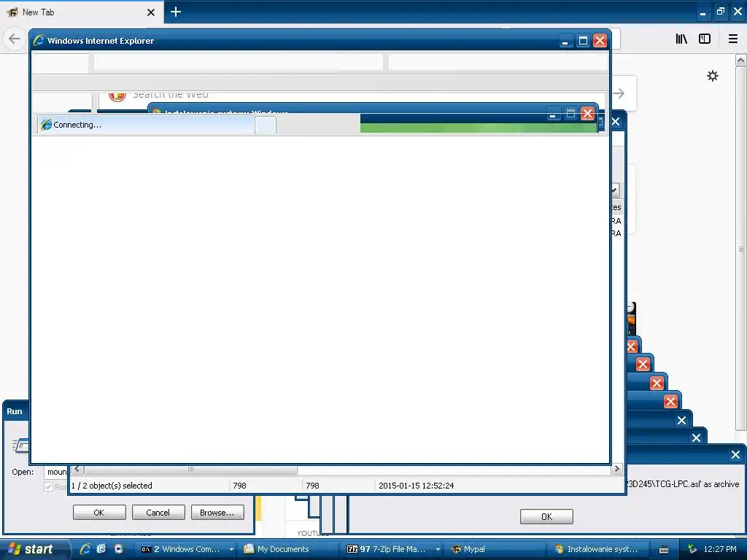The image size is (747, 560).
Task: Click the search go arrow in Mypal
Action: tap(619, 93)
